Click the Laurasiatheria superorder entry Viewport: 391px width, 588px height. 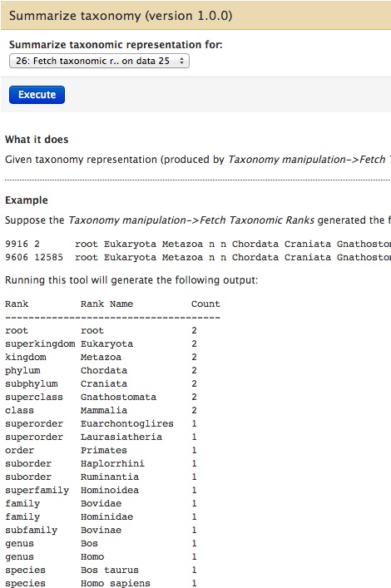[121, 437]
